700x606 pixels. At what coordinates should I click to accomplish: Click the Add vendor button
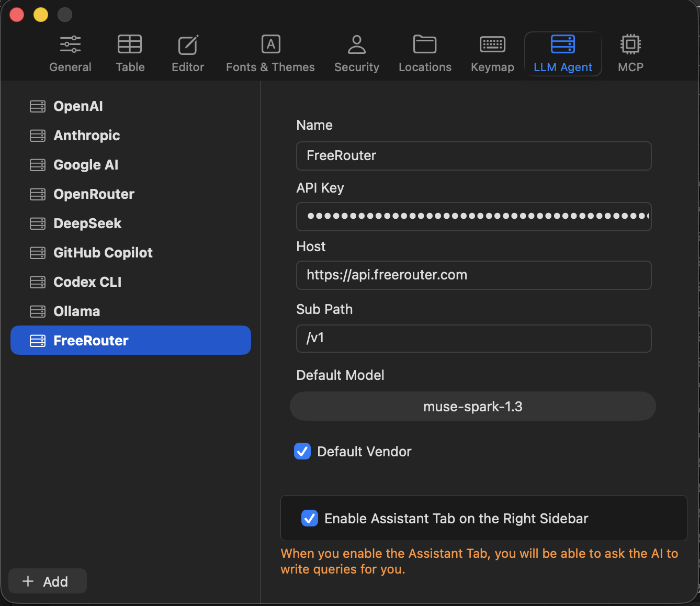48,581
